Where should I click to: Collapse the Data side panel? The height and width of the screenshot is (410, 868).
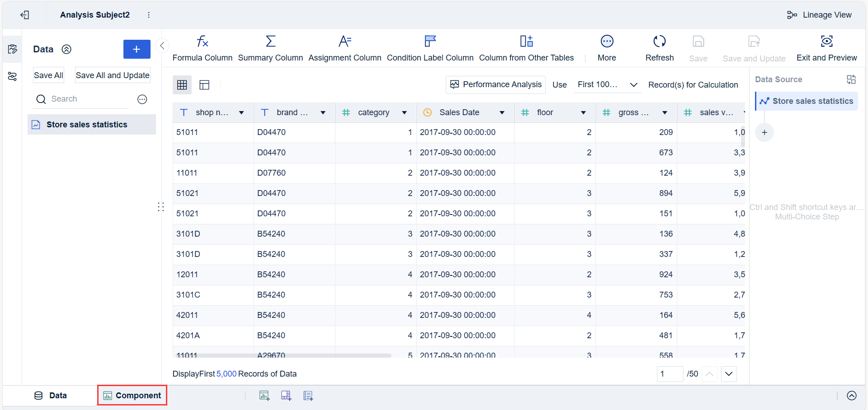(162, 45)
